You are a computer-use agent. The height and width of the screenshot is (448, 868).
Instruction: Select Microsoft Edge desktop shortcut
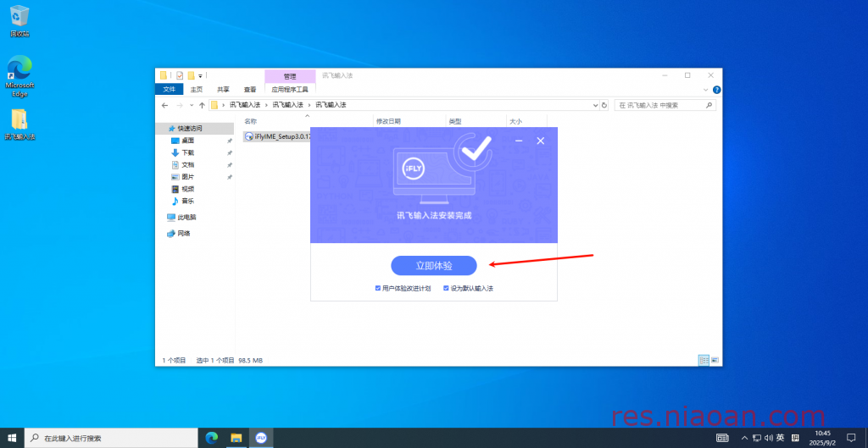(x=19, y=76)
